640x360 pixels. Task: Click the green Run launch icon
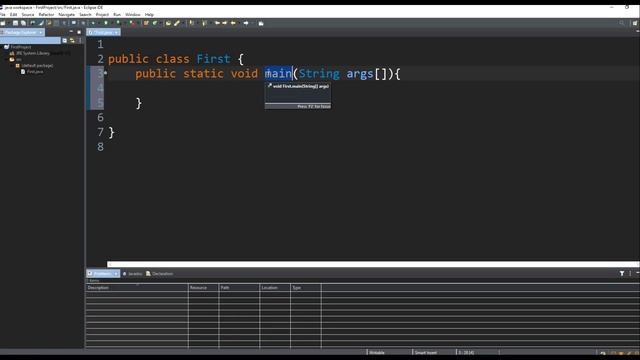(106, 23)
